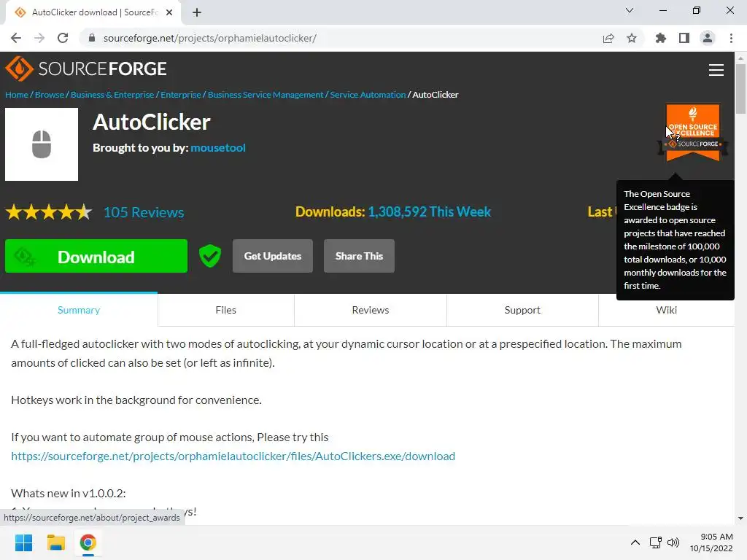Screen dimensions: 747x560
Task: Open the AutoClickers.exe download URL link
Action: pyautogui.click(x=233, y=456)
